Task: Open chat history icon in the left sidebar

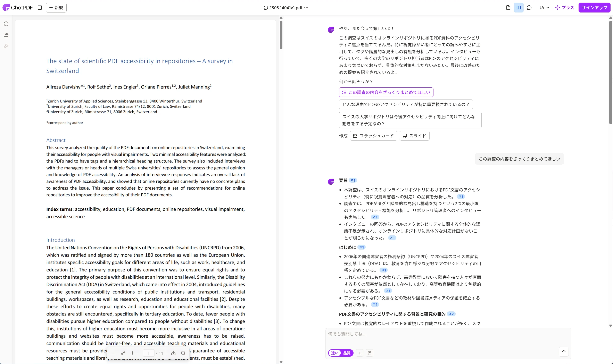Action: (6, 24)
